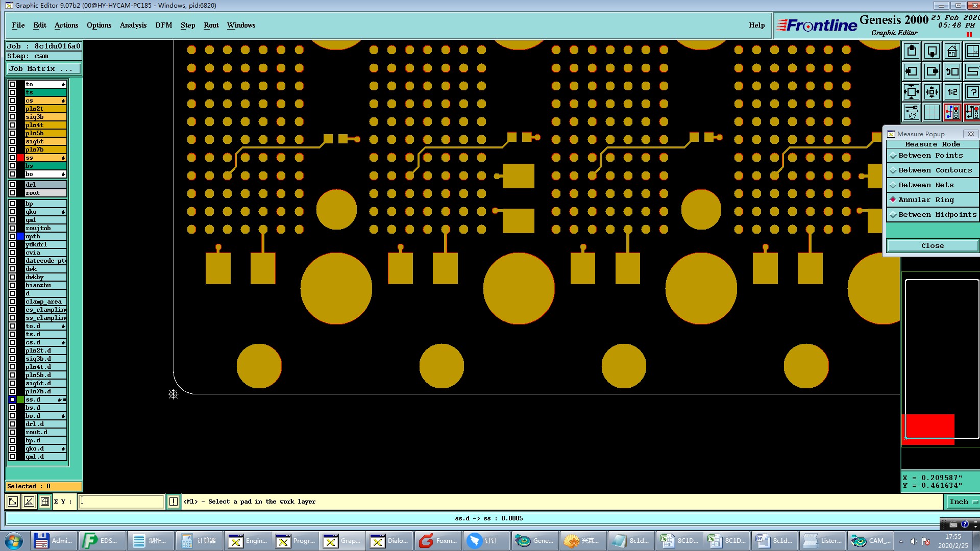This screenshot has width=980, height=551.
Task: Click the undo zoom (previous view) icon
Action: (x=952, y=72)
